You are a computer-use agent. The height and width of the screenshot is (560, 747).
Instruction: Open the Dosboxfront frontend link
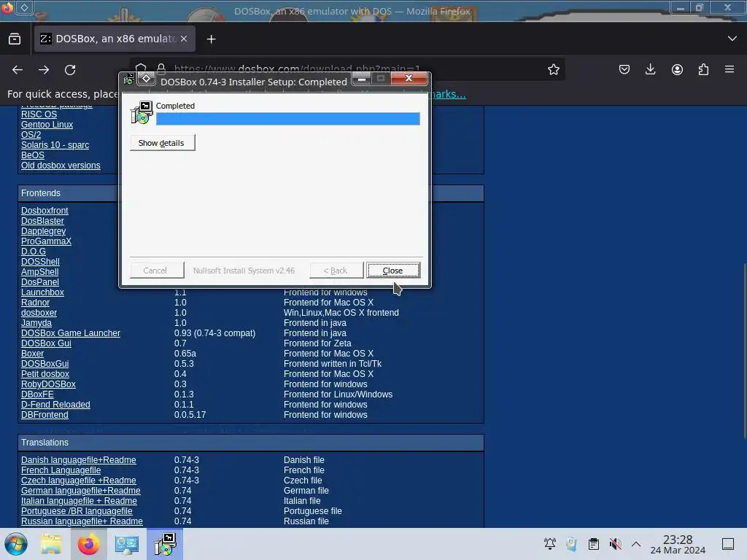click(44, 211)
